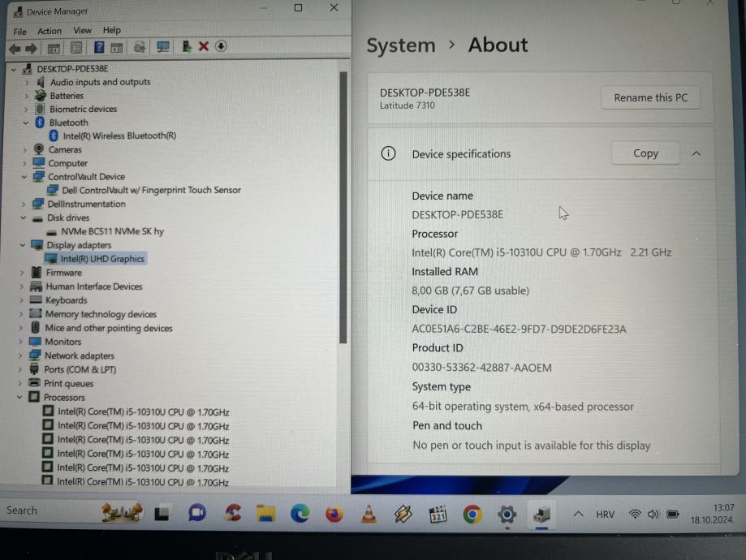
Task: Select Ports (COM & LPT) category
Action: point(80,370)
